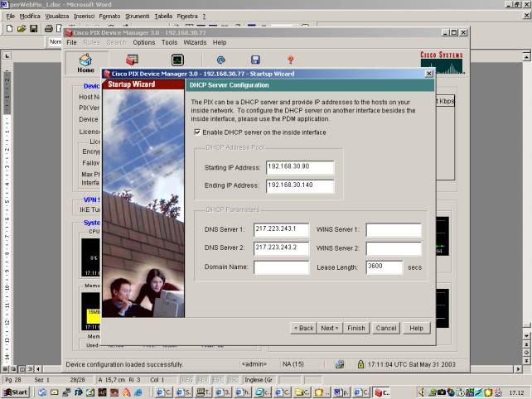Create a new blank document in Word
Screen dimensions: 532x399
[x=9, y=28]
